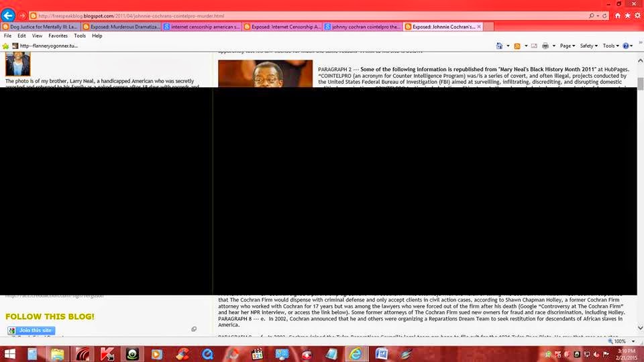Open the Tools dropdown in command bar
644x362 pixels.
pyautogui.click(x=610, y=46)
